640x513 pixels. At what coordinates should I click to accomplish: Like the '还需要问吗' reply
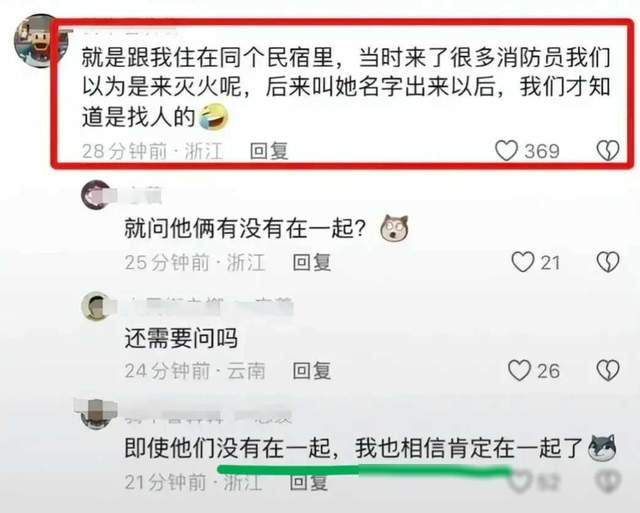coord(520,371)
